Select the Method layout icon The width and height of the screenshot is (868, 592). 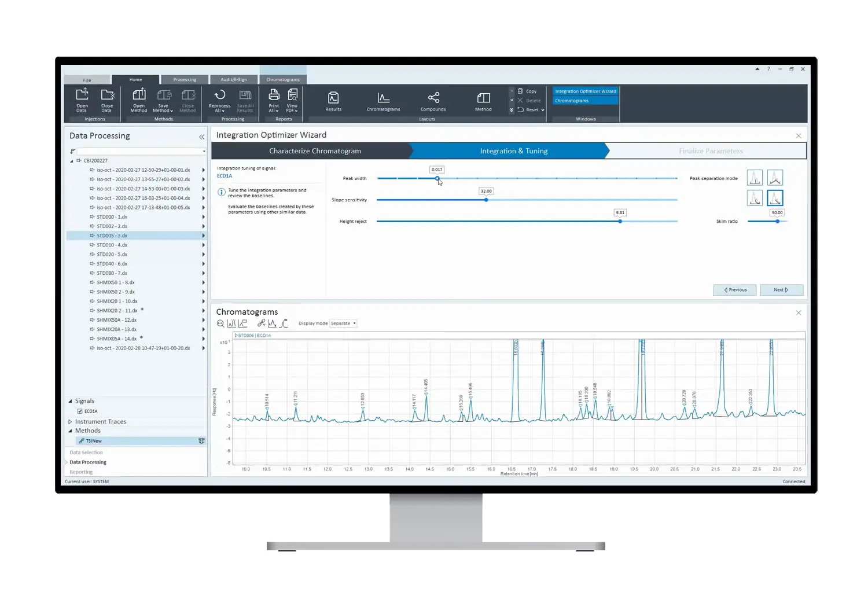pos(483,98)
